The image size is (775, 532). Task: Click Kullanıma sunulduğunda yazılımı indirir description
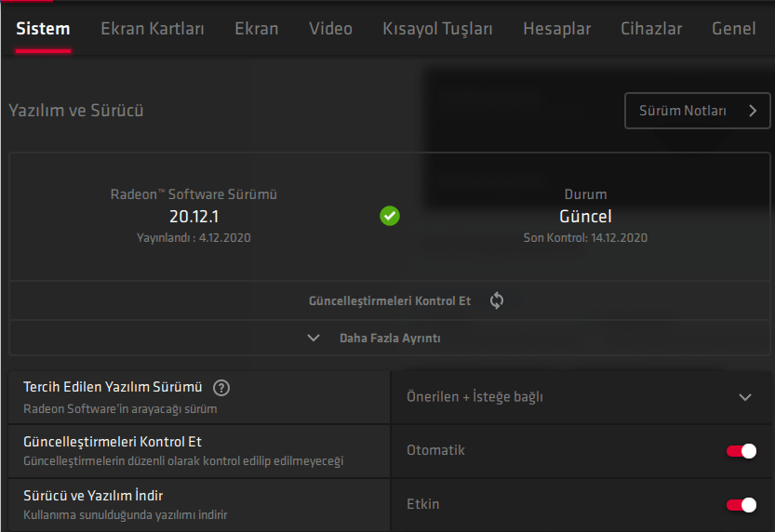[125, 514]
